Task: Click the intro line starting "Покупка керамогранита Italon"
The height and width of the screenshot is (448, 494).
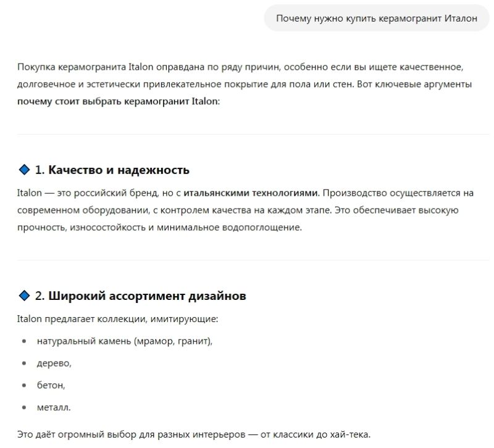Action: [x=240, y=66]
